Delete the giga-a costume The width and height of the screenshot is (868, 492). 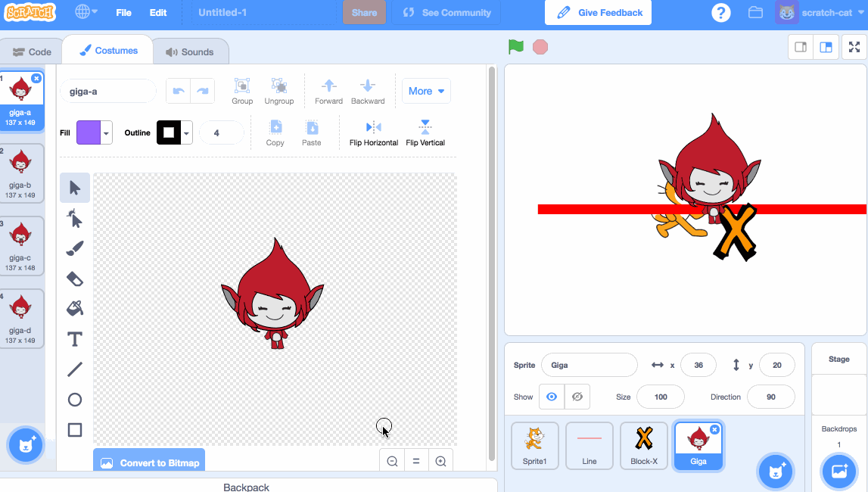(x=36, y=78)
